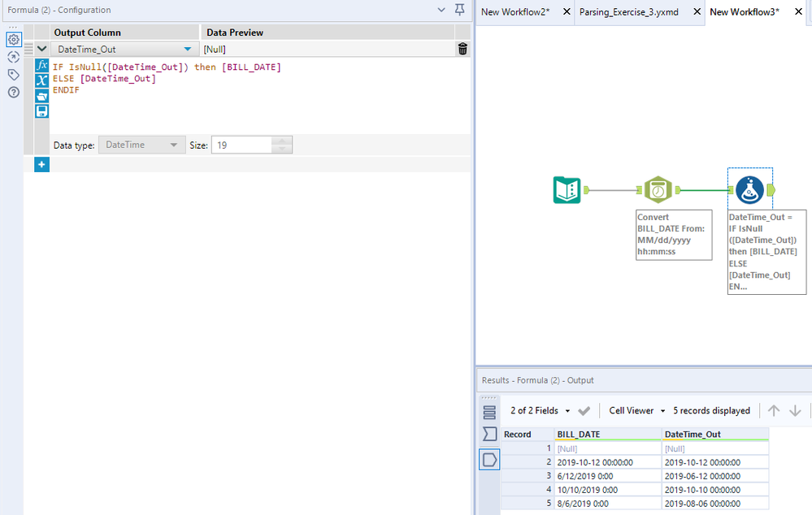This screenshot has height=515, width=812.
Task: Show metadata sigma icon in Results
Action: 489,434
